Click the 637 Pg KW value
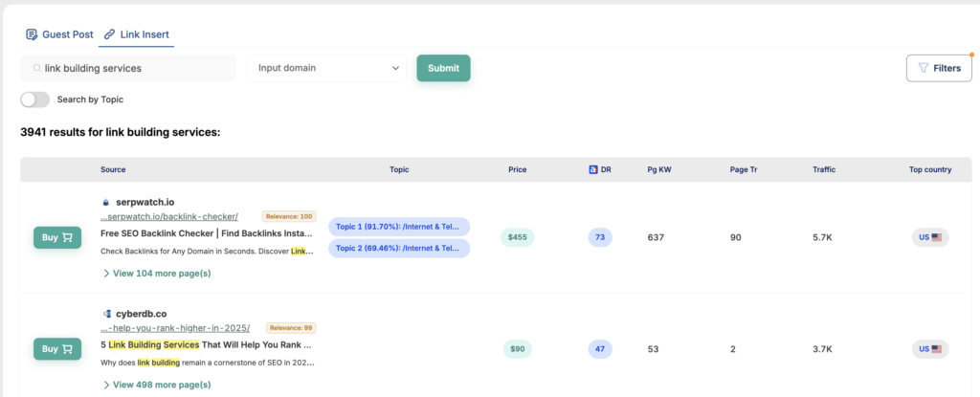Viewport: 980px width, 397px height. tap(656, 237)
